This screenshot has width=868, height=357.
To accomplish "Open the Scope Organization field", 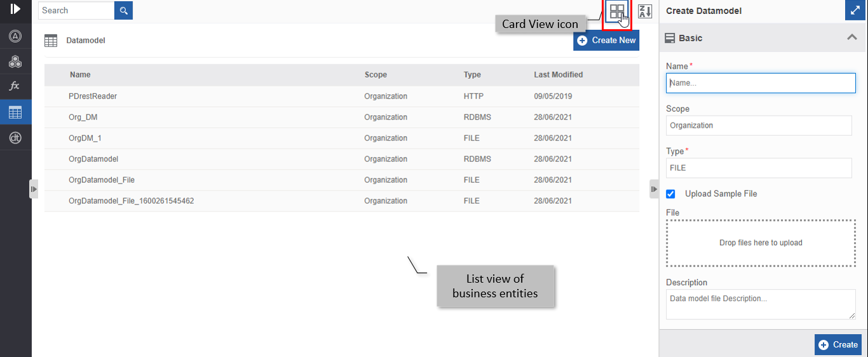I will [x=759, y=125].
